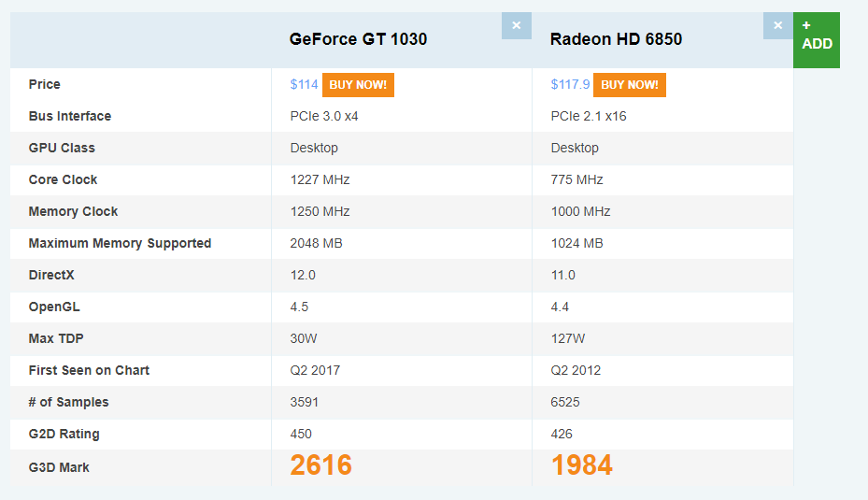Select the Core Clock row label

tap(64, 179)
